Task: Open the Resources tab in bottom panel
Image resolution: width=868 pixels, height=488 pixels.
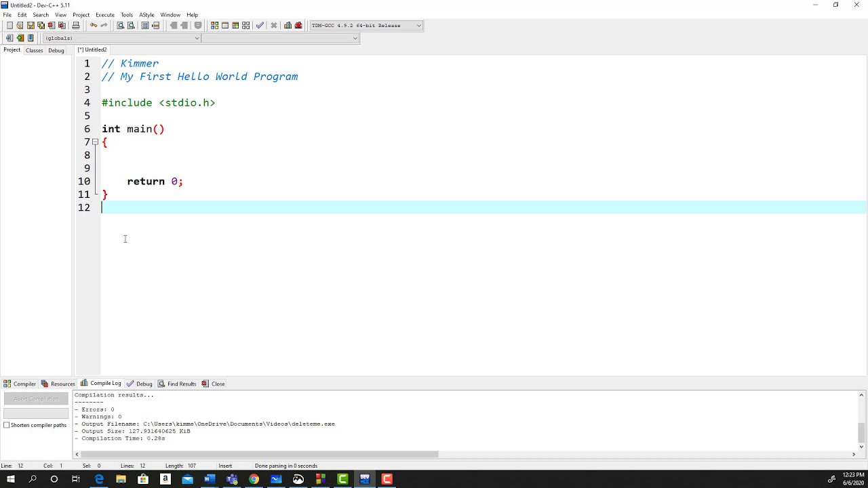Action: point(58,384)
